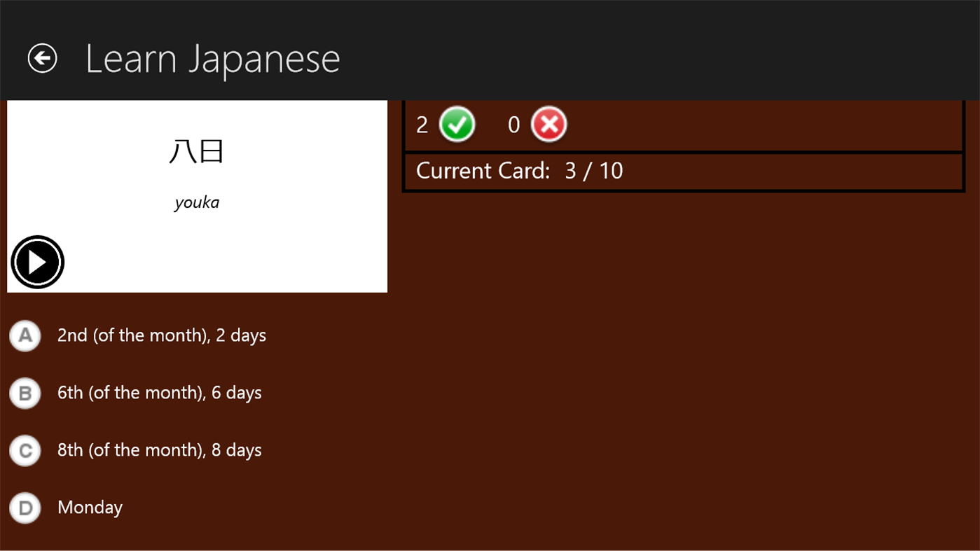Image resolution: width=980 pixels, height=551 pixels.
Task: Click the score panel above Current Card
Action: click(x=684, y=124)
